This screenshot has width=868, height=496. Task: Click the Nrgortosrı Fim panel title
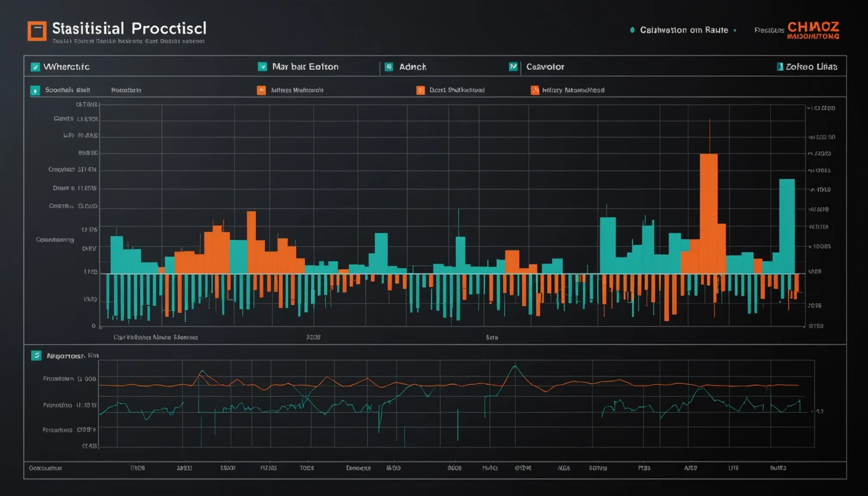click(x=72, y=356)
